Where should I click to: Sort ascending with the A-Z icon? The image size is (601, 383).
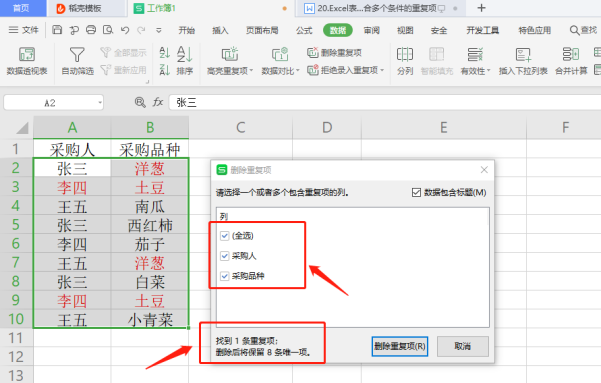pyautogui.click(x=164, y=53)
